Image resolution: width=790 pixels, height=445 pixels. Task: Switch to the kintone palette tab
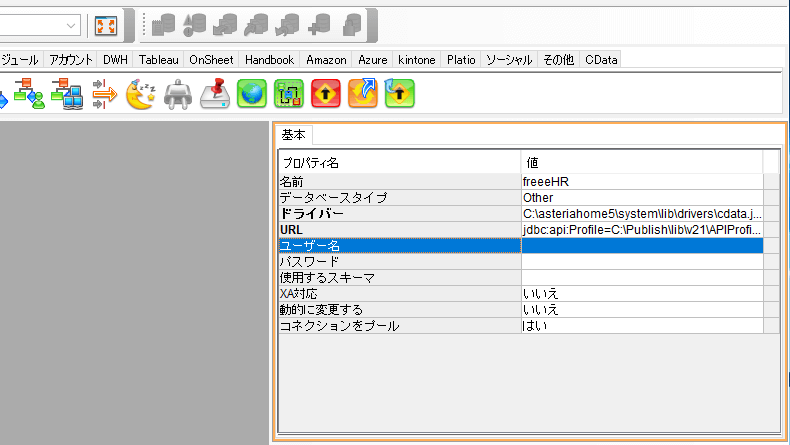coord(417,60)
